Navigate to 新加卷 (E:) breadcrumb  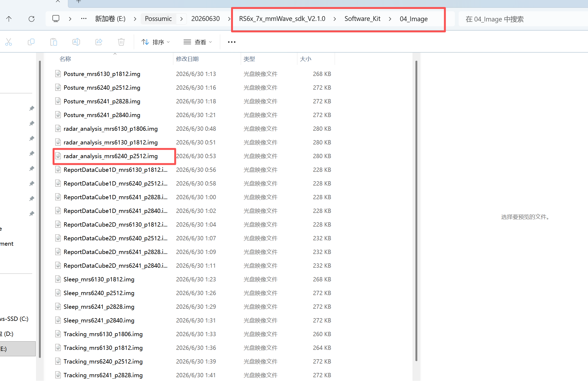point(110,19)
